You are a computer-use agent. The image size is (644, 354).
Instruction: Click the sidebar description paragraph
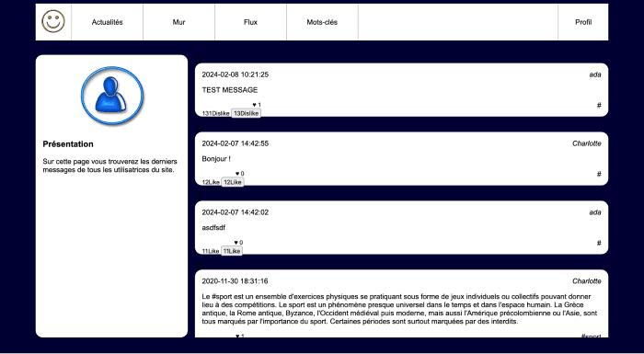tap(110, 166)
